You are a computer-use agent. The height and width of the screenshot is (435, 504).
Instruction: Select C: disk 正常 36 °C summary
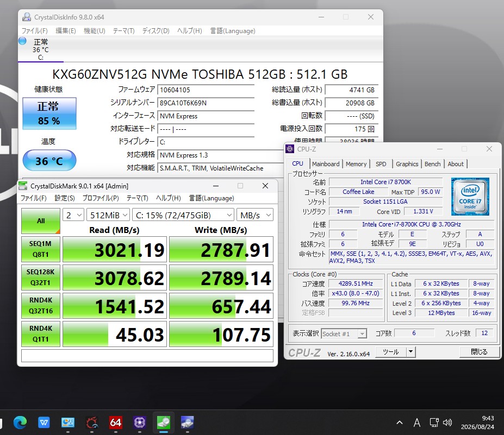pyautogui.click(x=40, y=49)
